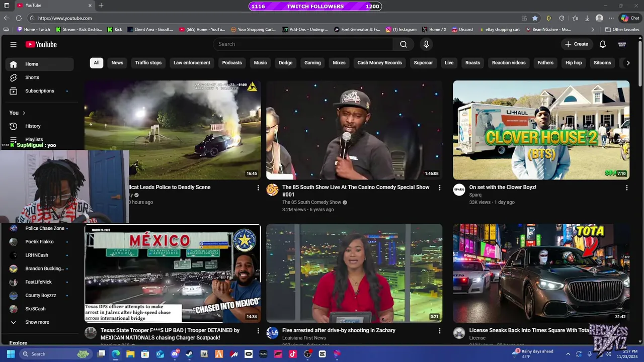Open FastLifeNick subscription
This screenshot has height=362, width=644.
pos(39,282)
